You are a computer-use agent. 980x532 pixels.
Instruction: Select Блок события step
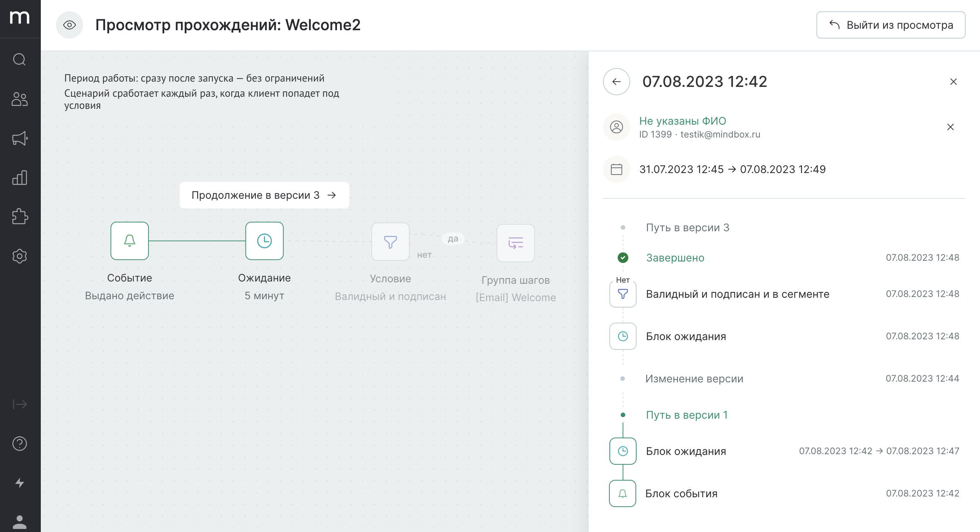click(x=784, y=493)
